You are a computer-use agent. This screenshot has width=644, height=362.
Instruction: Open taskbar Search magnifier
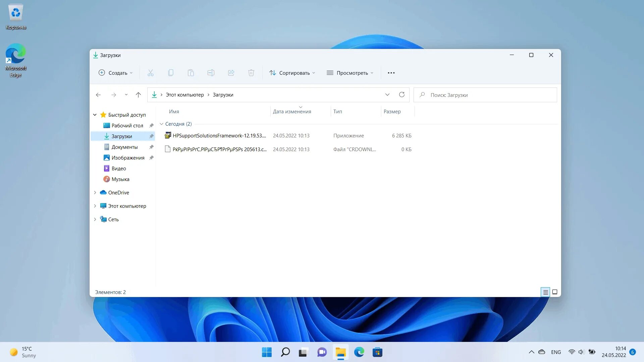tap(285, 352)
